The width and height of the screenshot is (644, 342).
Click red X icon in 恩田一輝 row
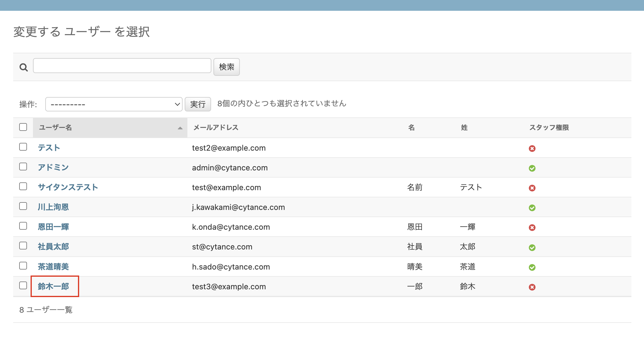tap(532, 228)
